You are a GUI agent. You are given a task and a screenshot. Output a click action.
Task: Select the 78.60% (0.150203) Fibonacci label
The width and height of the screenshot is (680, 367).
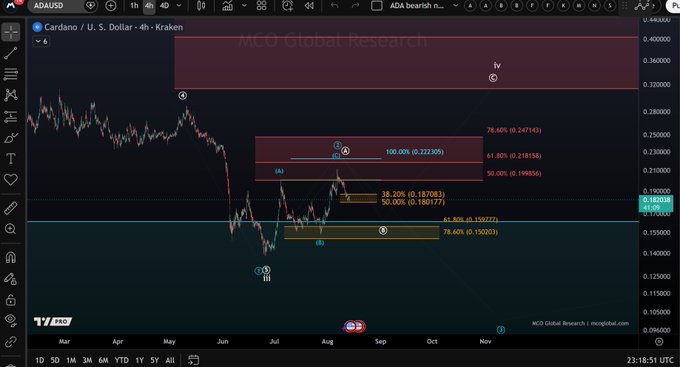click(x=470, y=232)
